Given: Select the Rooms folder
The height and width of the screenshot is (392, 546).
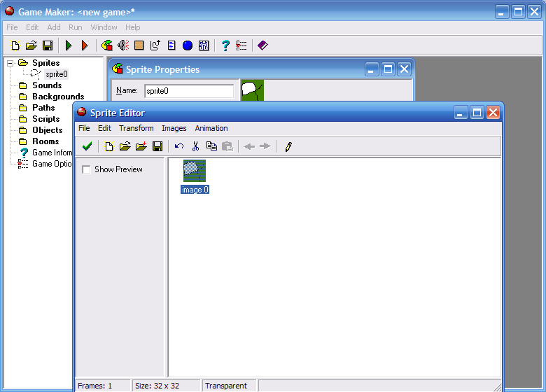Looking at the screenshot, I should (45, 141).
